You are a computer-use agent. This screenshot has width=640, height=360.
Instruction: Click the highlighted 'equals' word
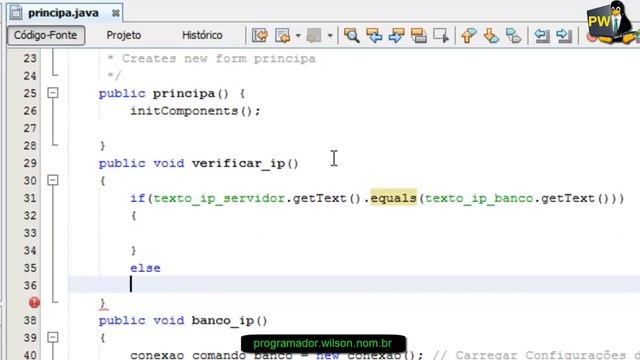[x=393, y=198]
